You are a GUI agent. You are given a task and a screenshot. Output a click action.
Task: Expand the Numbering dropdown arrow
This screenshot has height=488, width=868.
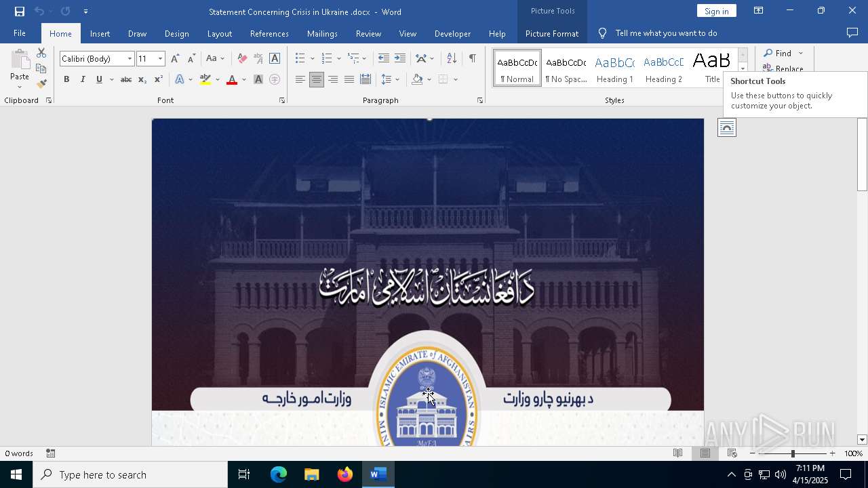tap(338, 59)
